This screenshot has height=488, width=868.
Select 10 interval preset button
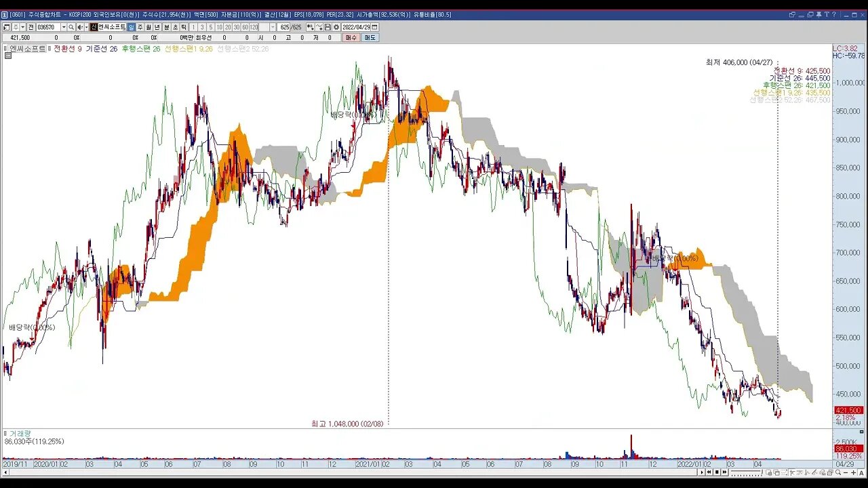(x=219, y=27)
